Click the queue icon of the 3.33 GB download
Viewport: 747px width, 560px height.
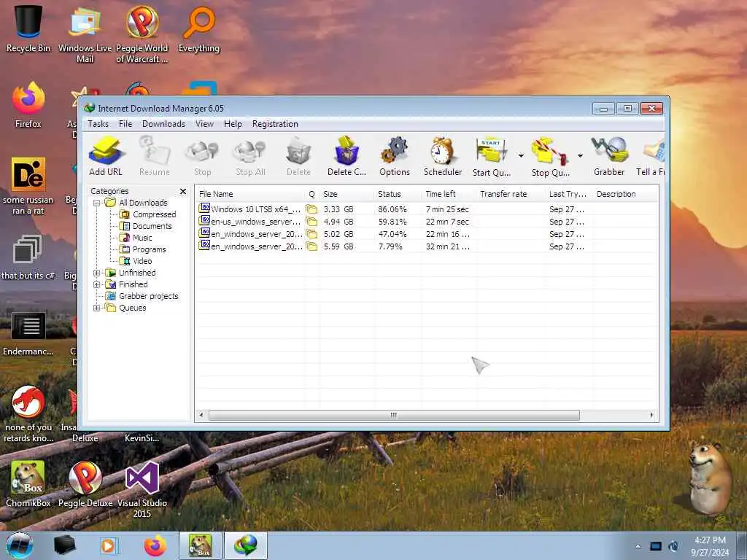(311, 209)
